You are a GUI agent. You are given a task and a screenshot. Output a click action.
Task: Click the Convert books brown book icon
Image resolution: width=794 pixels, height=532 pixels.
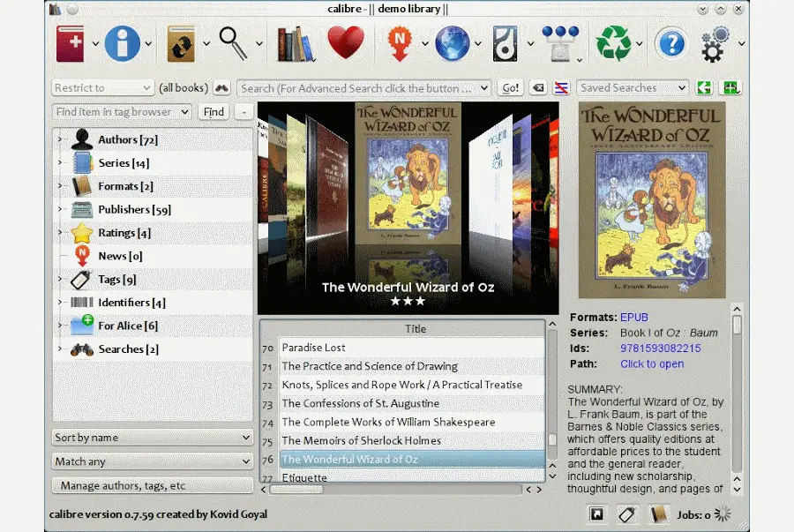[x=181, y=43]
